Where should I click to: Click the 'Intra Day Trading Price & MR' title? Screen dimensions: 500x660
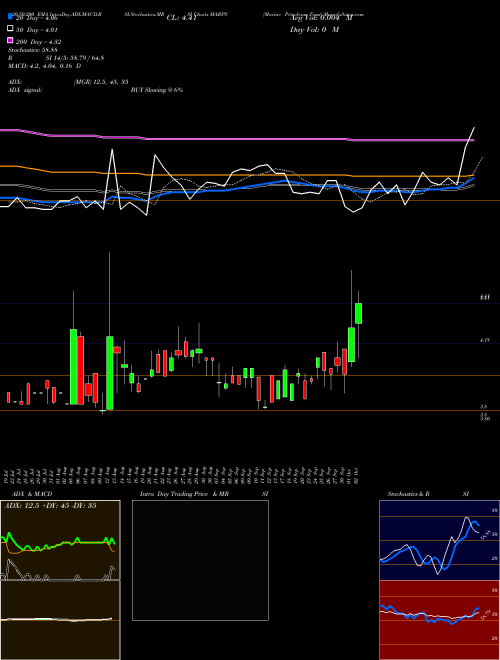click(184, 494)
